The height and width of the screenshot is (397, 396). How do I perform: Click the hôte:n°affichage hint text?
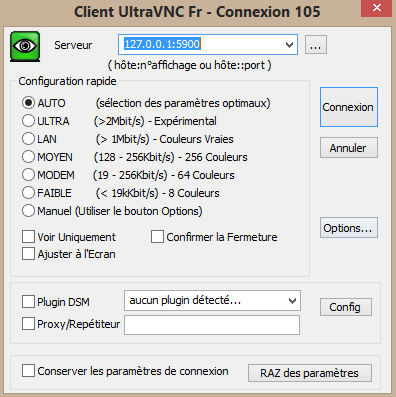[190, 65]
